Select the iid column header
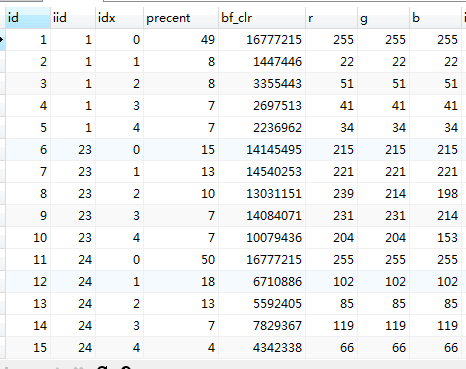Screen dimensions: 466x369 73,18
